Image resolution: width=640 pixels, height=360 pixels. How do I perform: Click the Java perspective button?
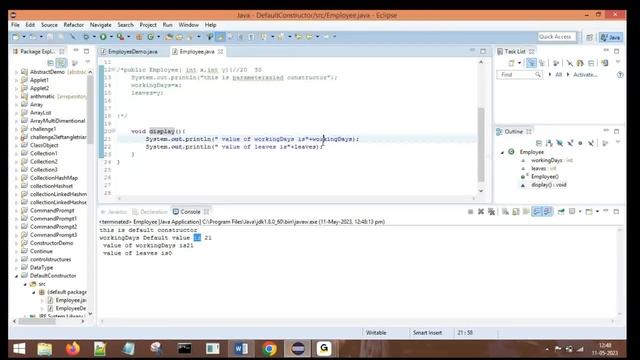pos(611,37)
